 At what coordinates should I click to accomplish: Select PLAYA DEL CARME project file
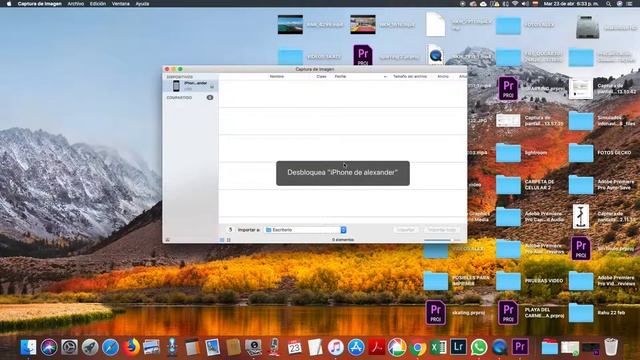coord(508,313)
